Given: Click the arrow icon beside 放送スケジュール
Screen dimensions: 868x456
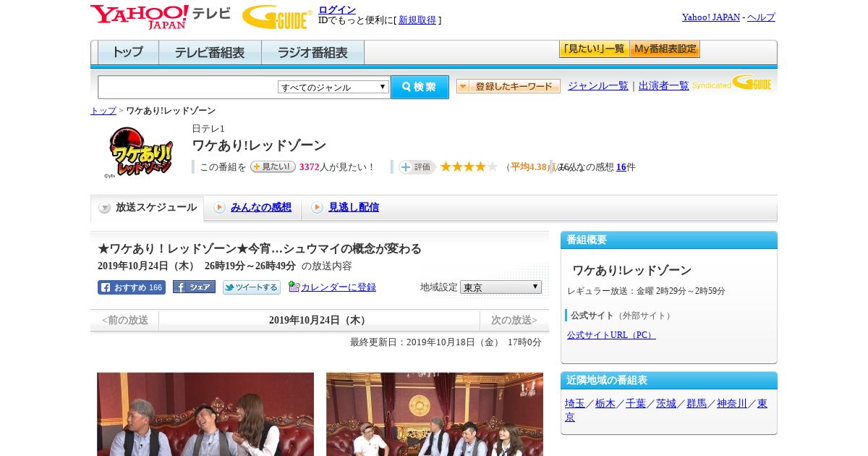Looking at the screenshot, I should 105,208.
